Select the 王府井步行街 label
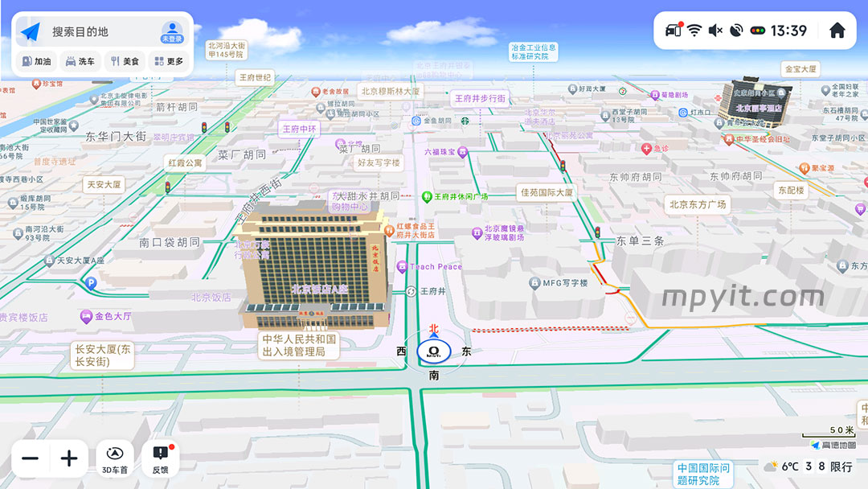This screenshot has height=489, width=868. coord(480,99)
